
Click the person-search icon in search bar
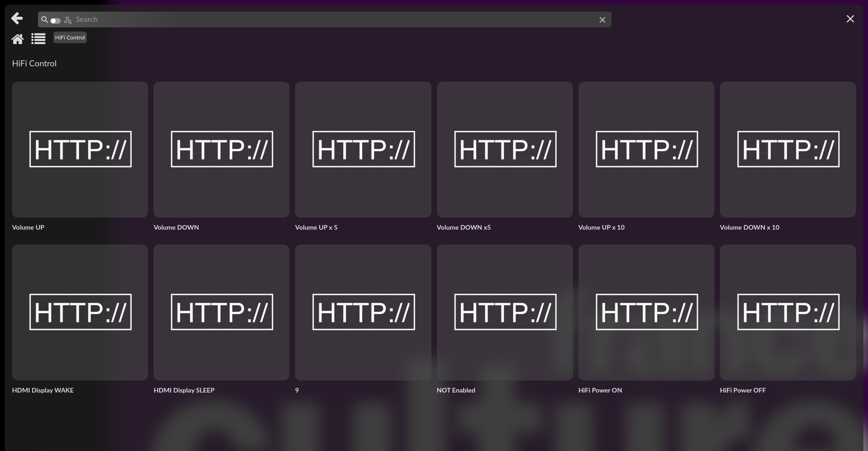68,20
